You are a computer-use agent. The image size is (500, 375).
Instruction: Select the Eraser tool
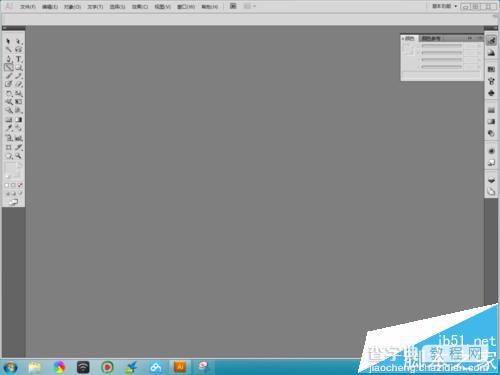click(19, 84)
